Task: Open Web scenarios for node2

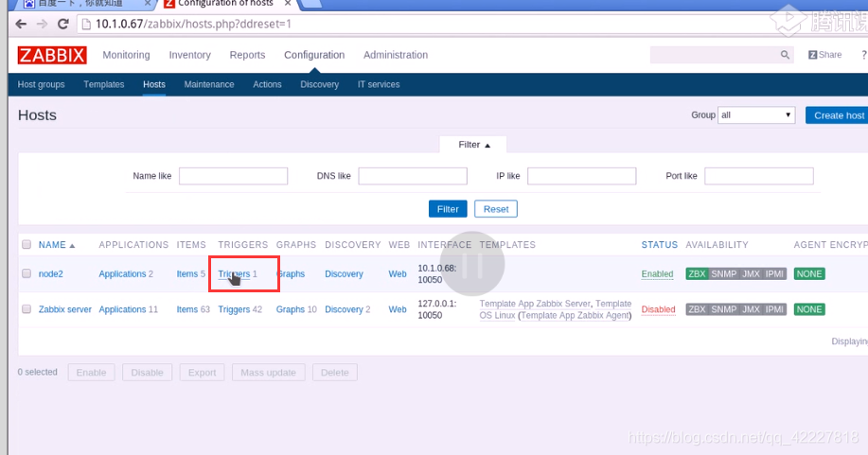Action: click(x=398, y=274)
